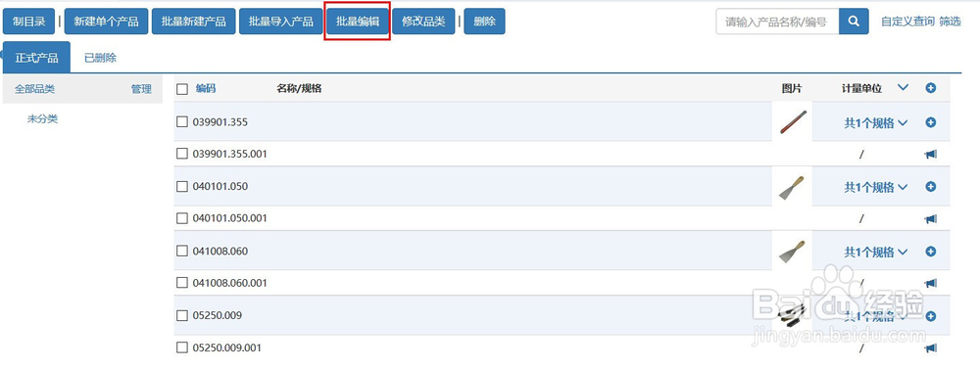
Task: Click 批量编辑 button
Action: [x=358, y=22]
